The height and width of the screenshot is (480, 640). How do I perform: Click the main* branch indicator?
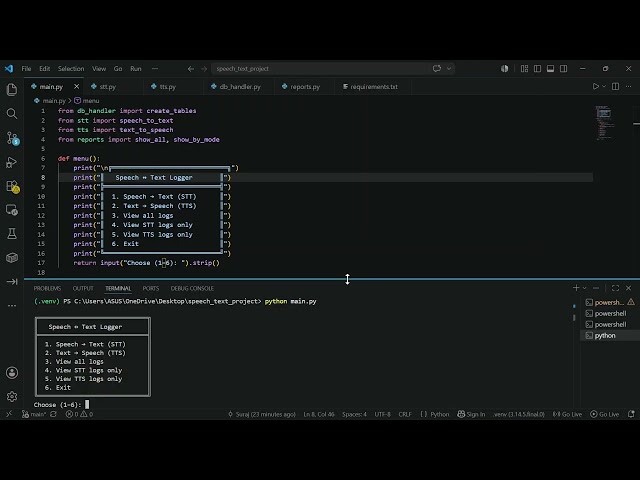[33, 414]
